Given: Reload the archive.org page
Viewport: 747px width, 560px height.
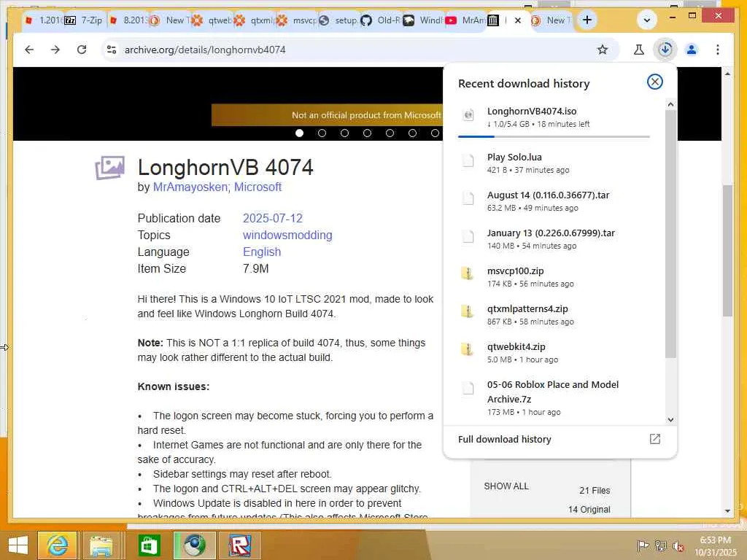Looking at the screenshot, I should point(82,50).
